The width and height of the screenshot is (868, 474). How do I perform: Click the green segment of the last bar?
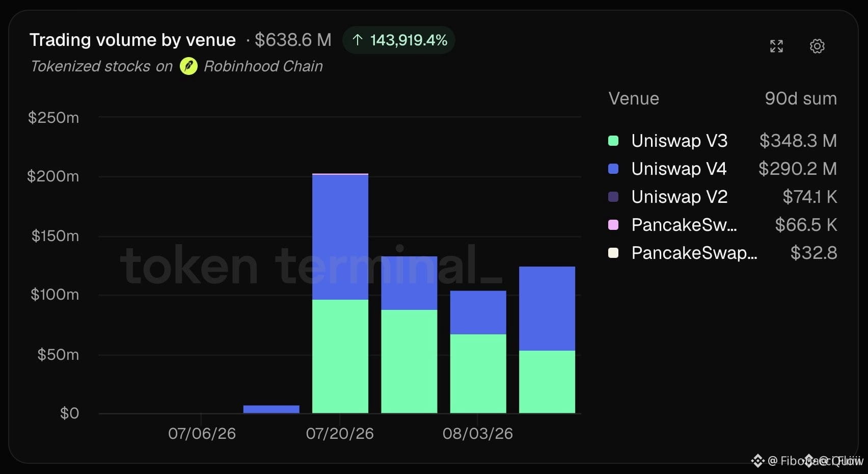(547, 382)
